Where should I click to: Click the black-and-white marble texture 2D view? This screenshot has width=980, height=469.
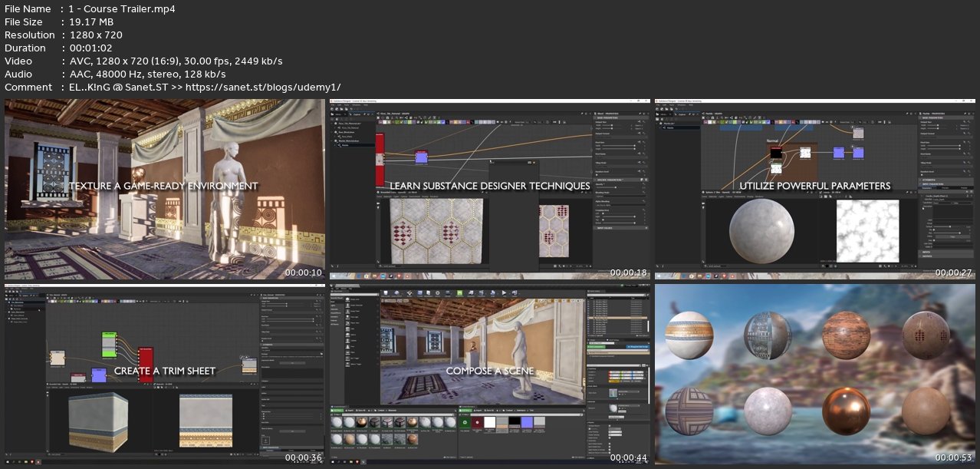(x=867, y=232)
